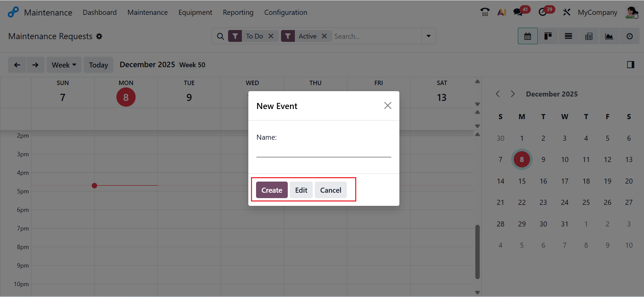644x297 pixels.
Task: Open the VoIP phone icon
Action: point(485,12)
